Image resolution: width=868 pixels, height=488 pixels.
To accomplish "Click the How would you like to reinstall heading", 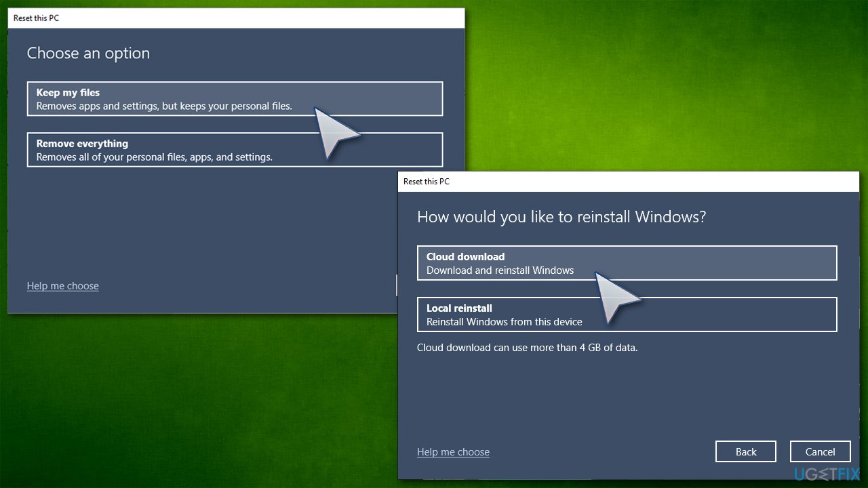I will [561, 217].
